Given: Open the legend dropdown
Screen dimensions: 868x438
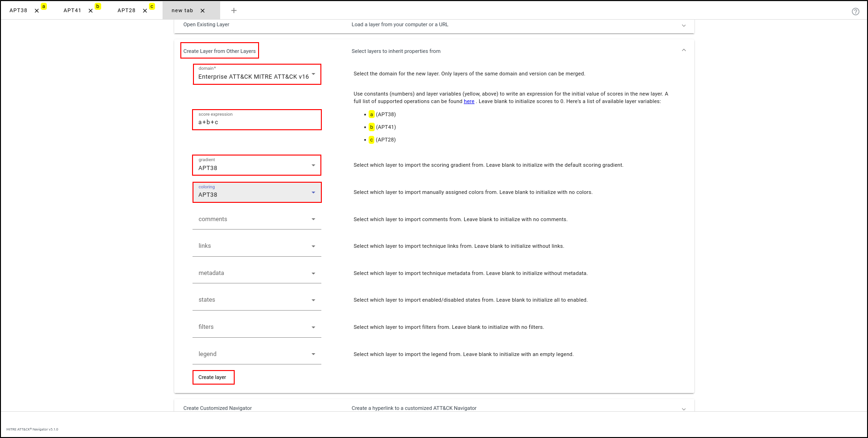Looking at the screenshot, I should (257, 354).
